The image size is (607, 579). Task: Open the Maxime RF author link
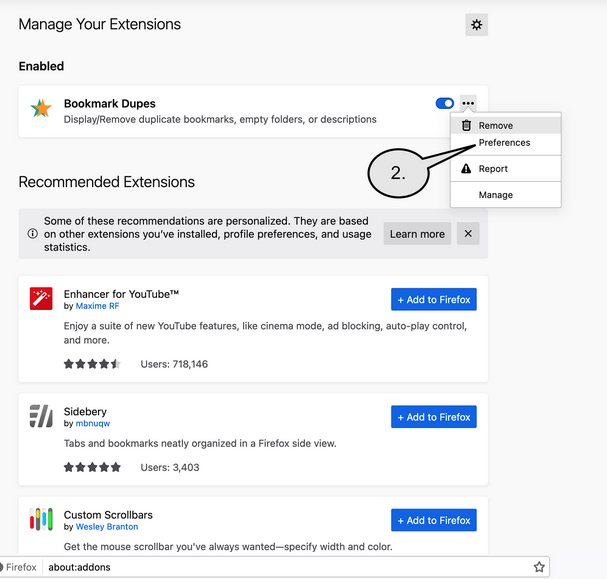click(x=98, y=306)
